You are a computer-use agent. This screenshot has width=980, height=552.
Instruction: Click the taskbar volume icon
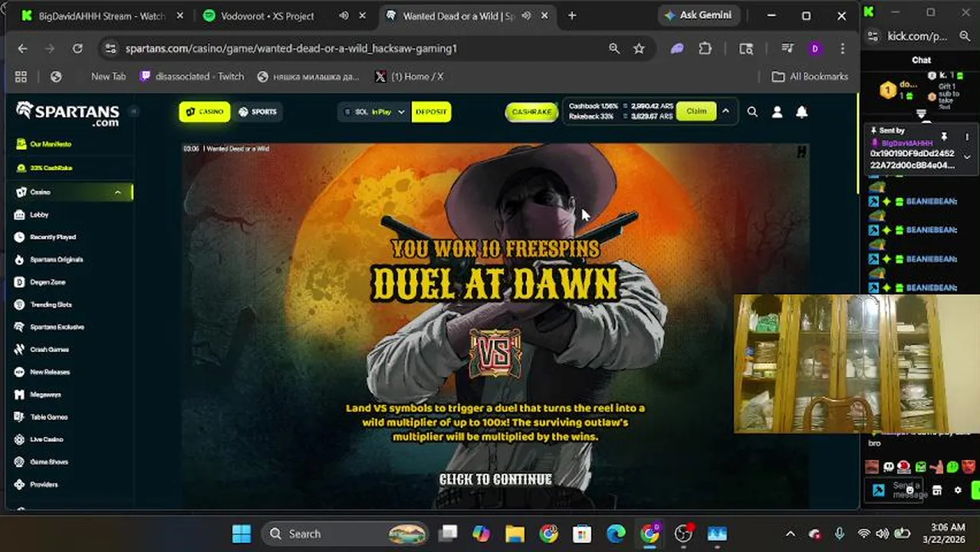(883, 534)
